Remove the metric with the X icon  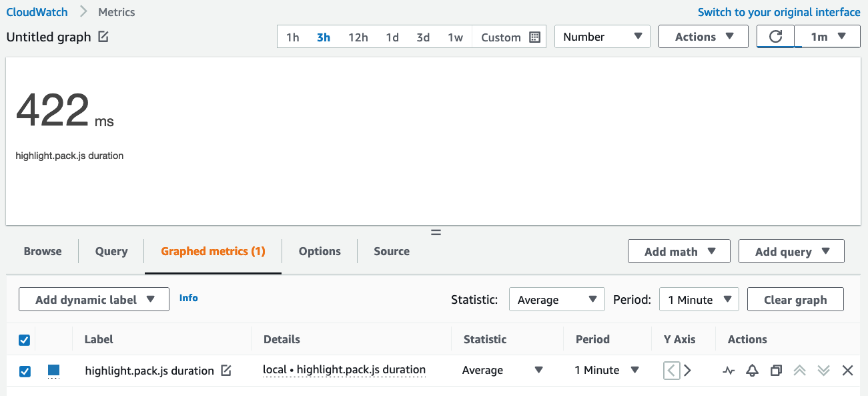click(848, 370)
